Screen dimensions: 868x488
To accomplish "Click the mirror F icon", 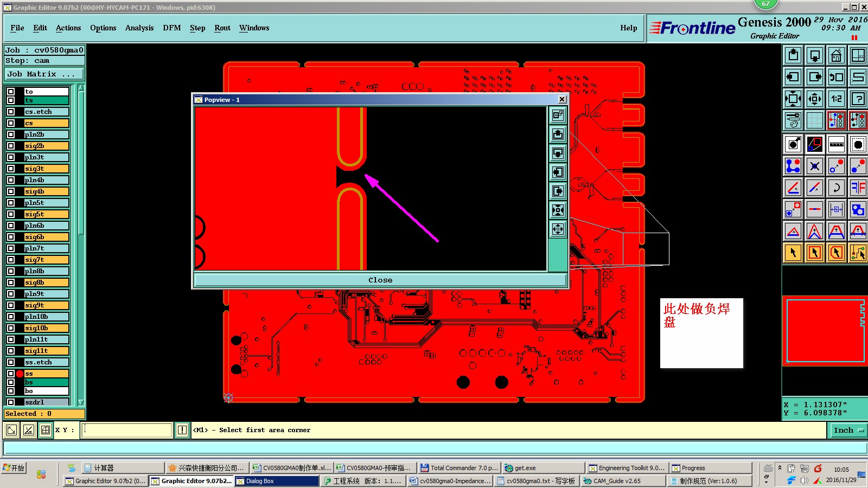I will click(x=858, y=188).
